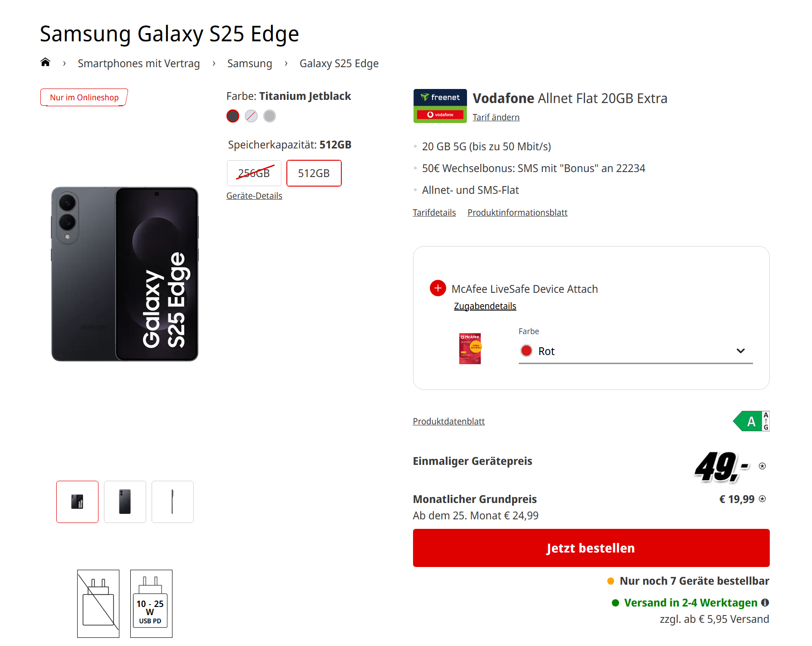Select the Titanium Jetblack color swatch
The image size is (812, 646).
(233, 116)
